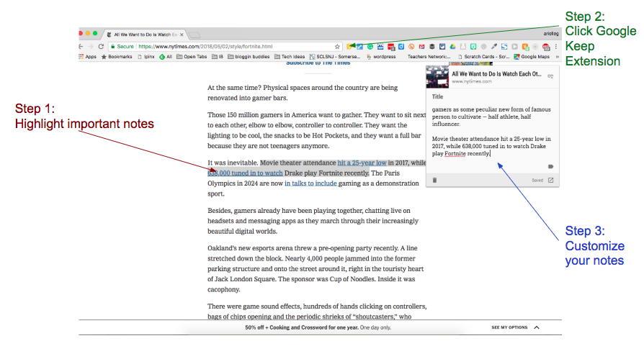Click the paragraph starting 'At the same time?'
The width and height of the screenshot is (644, 346).
click(303, 93)
